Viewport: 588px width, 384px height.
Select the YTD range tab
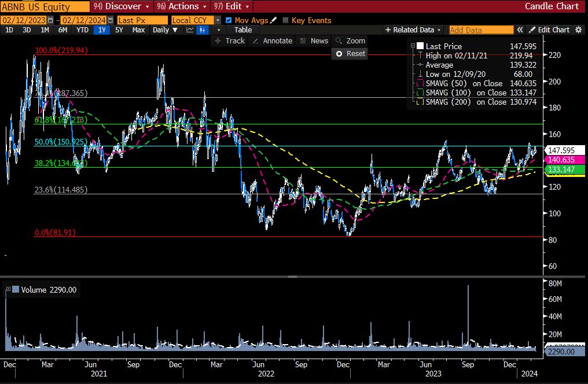(x=82, y=30)
